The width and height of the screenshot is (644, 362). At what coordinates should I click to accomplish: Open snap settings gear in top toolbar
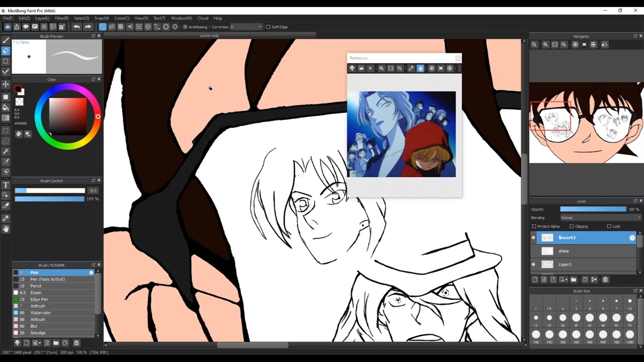(x=175, y=27)
